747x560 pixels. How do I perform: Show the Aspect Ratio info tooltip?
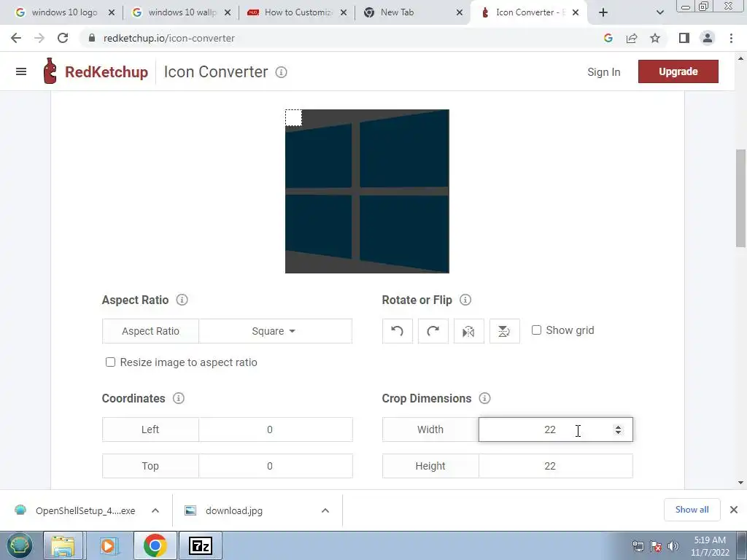182,300
